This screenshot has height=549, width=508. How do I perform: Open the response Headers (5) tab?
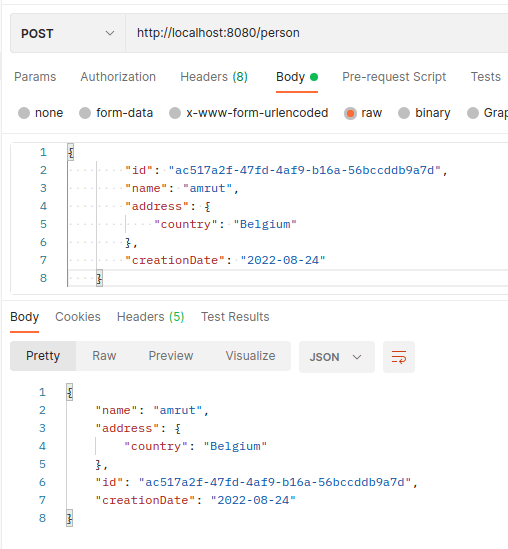[x=151, y=317]
